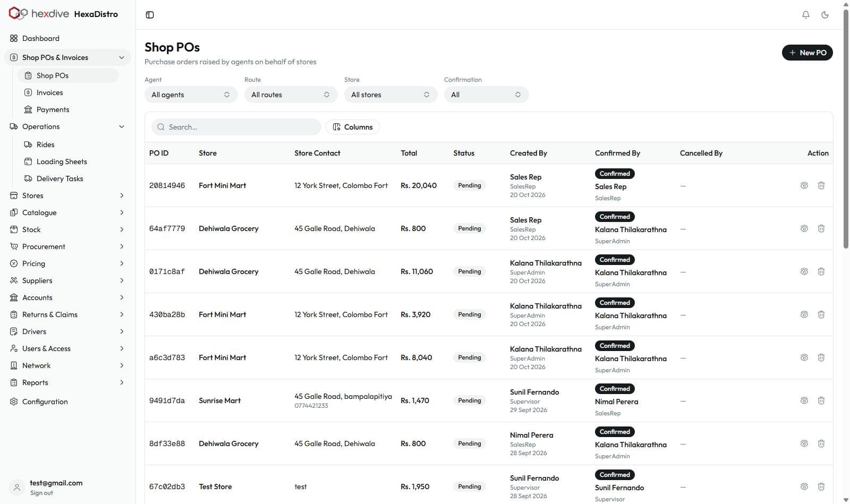This screenshot has height=504, width=850.
Task: Open Loading Sheets
Action: click(x=68, y=161)
